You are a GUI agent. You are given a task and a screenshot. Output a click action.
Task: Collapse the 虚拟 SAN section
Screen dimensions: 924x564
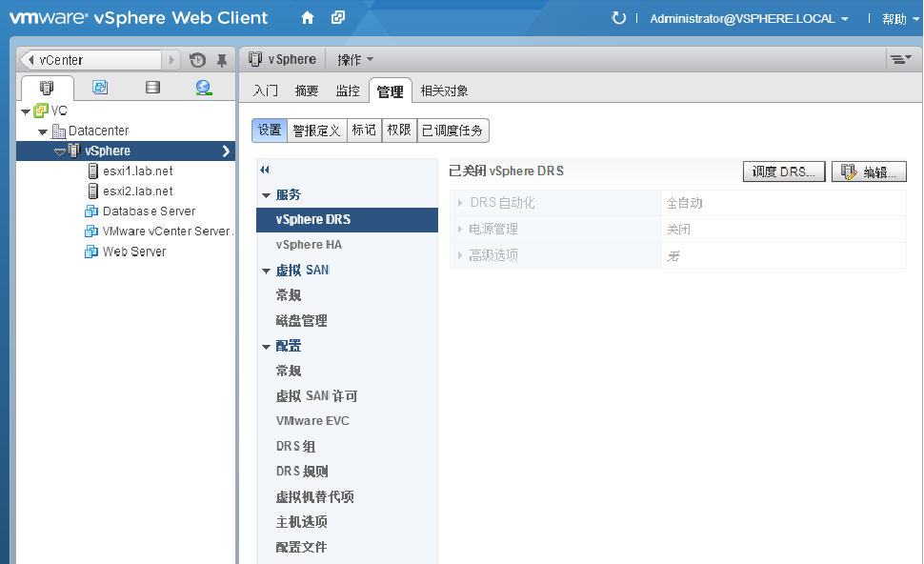(267, 272)
